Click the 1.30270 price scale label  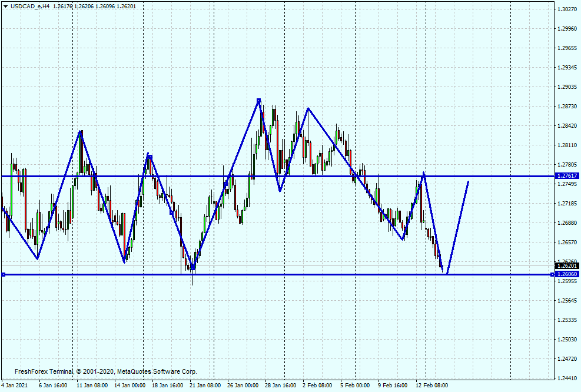click(567, 9)
